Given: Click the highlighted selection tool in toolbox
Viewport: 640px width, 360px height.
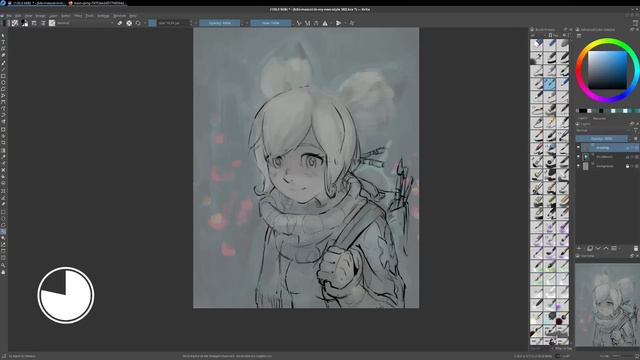Looking at the screenshot, I should (x=3, y=231).
